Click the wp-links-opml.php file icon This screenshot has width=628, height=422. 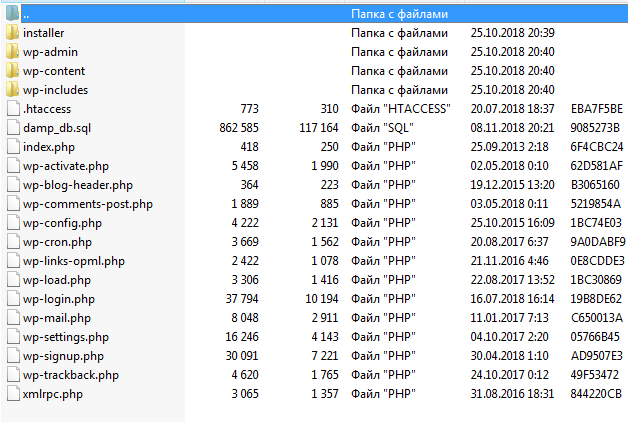13,261
